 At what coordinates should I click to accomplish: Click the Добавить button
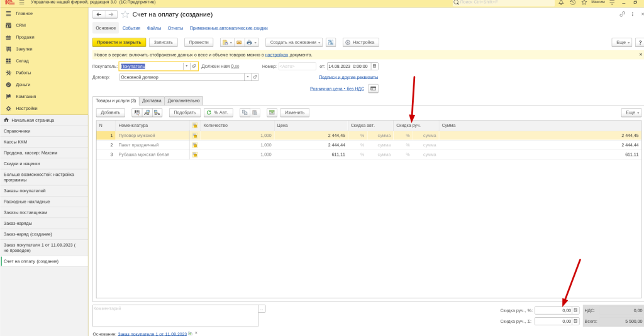click(x=111, y=112)
